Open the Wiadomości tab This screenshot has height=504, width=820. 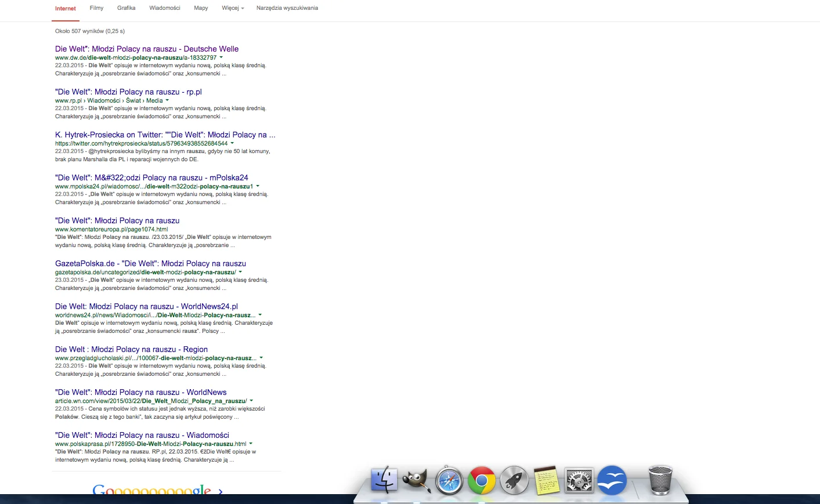pyautogui.click(x=165, y=8)
